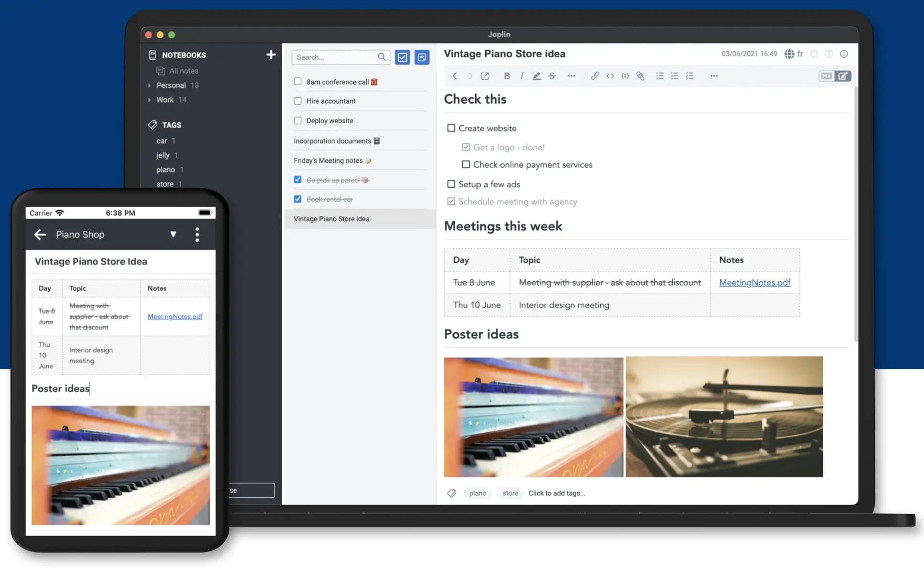Open the three-dot menu on mobile
The image size is (924, 568).
(197, 235)
